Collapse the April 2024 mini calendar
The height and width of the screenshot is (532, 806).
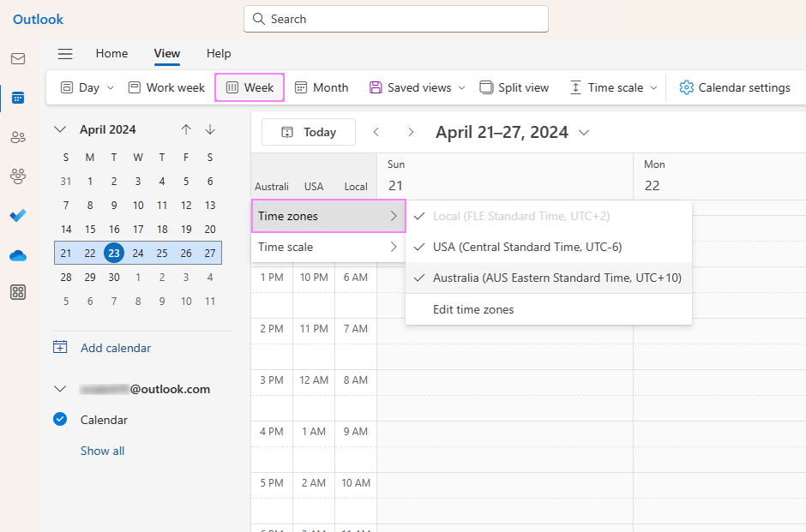tap(60, 129)
